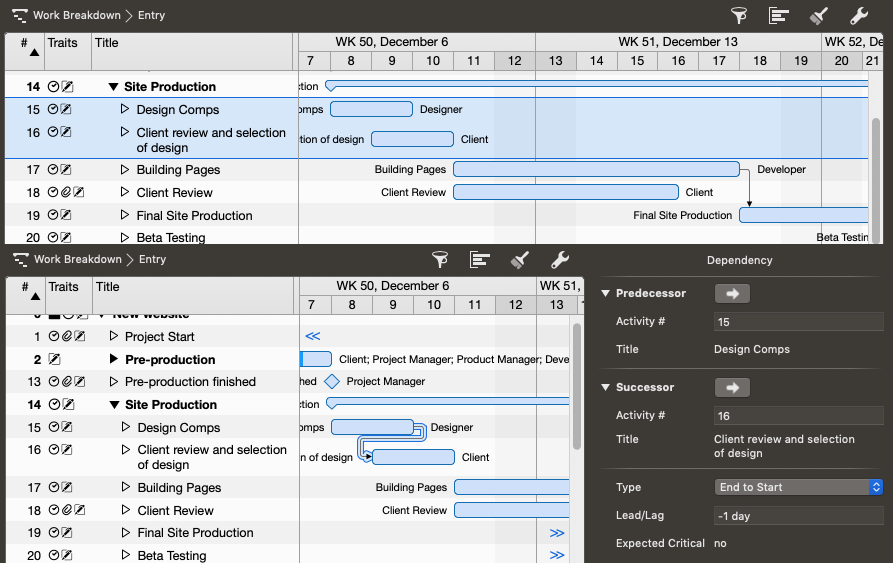Viewport: 893px width, 563px height.
Task: Click the Successor go-to arrow button
Action: coord(731,388)
